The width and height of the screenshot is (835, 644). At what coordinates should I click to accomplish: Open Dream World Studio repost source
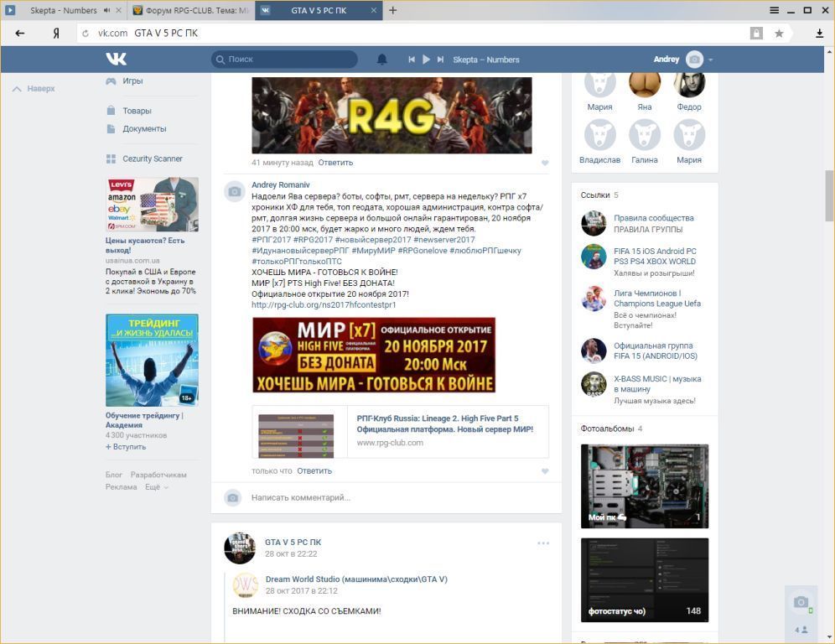[x=356, y=579]
